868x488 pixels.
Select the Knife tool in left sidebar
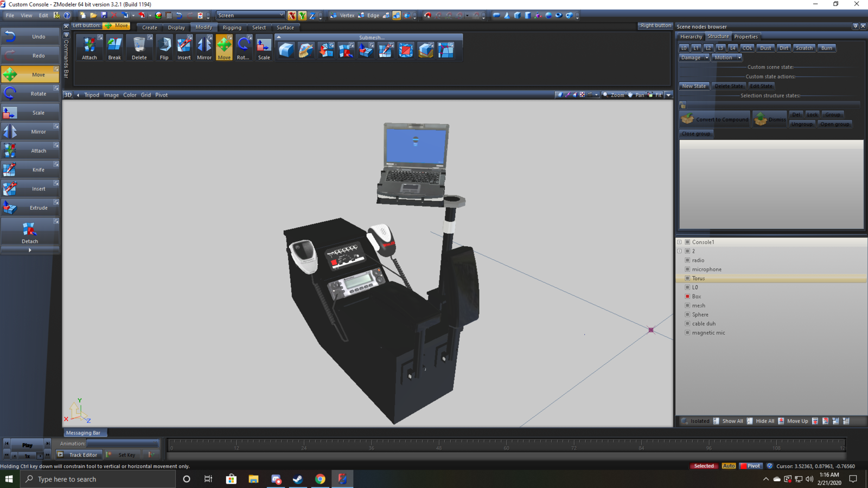point(30,170)
